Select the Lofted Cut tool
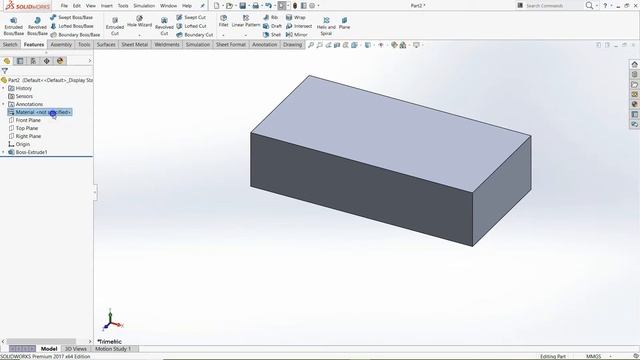The image size is (640, 360). [x=192, y=26]
